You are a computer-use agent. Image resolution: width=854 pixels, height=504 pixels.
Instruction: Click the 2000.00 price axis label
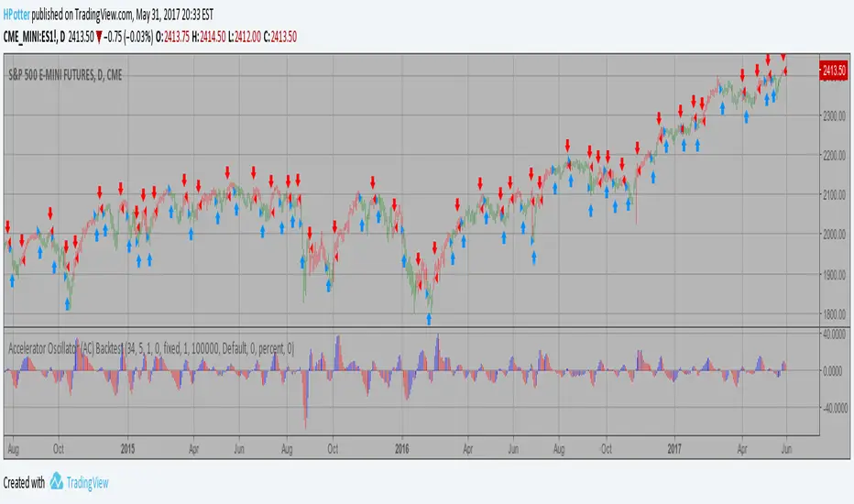[x=835, y=235]
